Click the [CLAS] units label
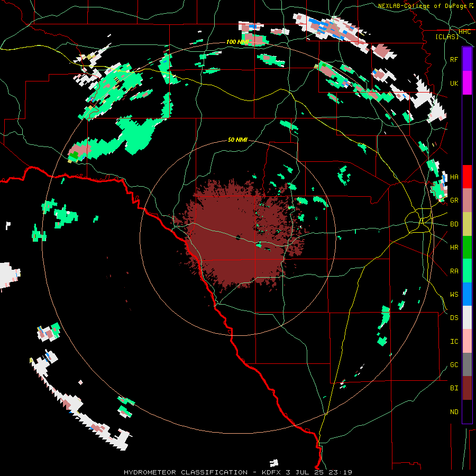The width and height of the screenshot is (476, 476). [x=447, y=36]
